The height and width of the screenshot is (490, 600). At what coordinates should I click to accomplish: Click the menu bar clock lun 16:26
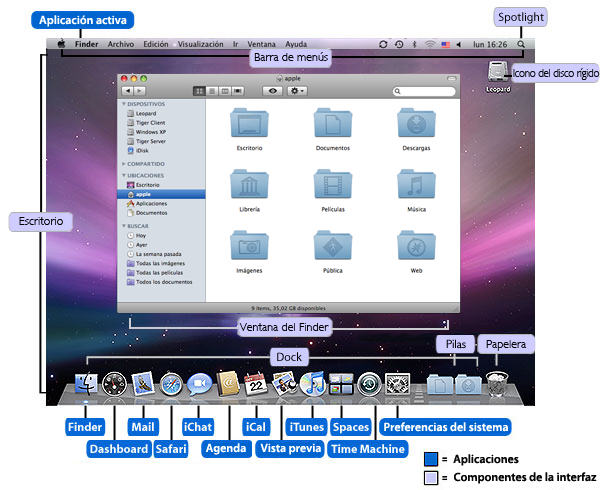coord(490,44)
